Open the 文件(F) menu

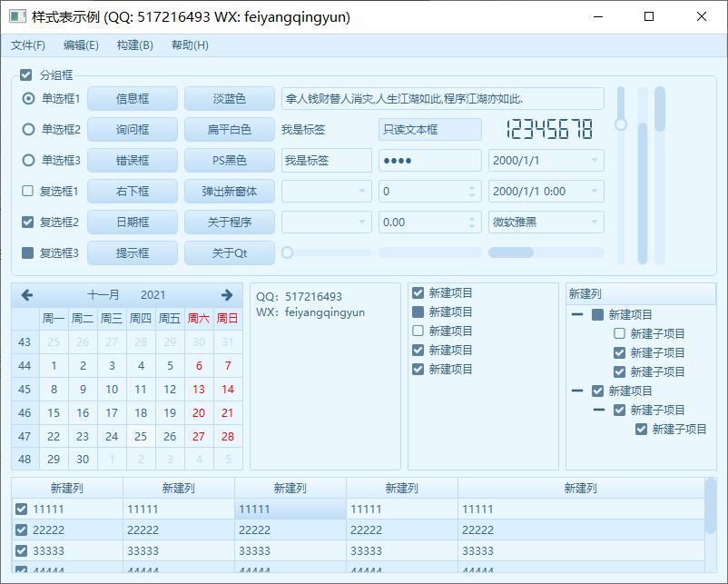28,45
